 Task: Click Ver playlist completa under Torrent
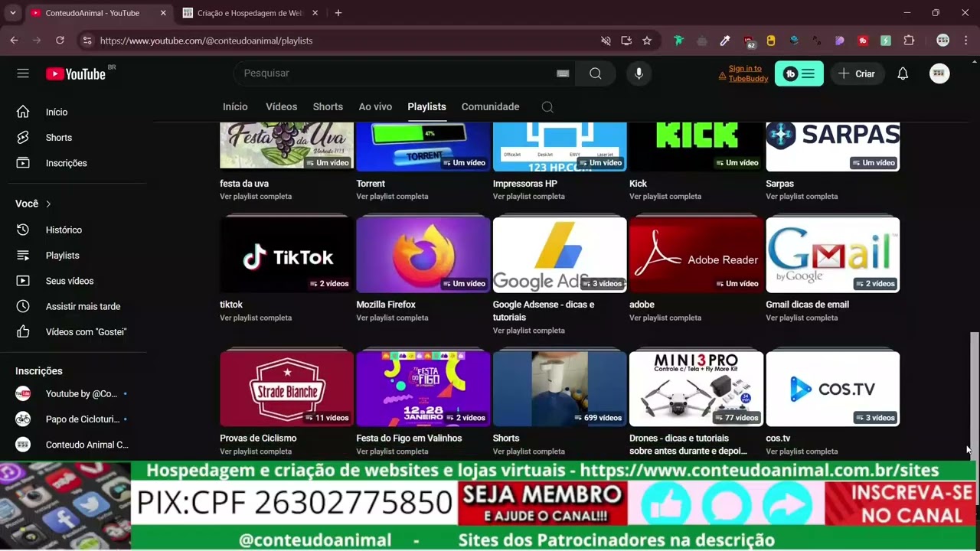[392, 197]
